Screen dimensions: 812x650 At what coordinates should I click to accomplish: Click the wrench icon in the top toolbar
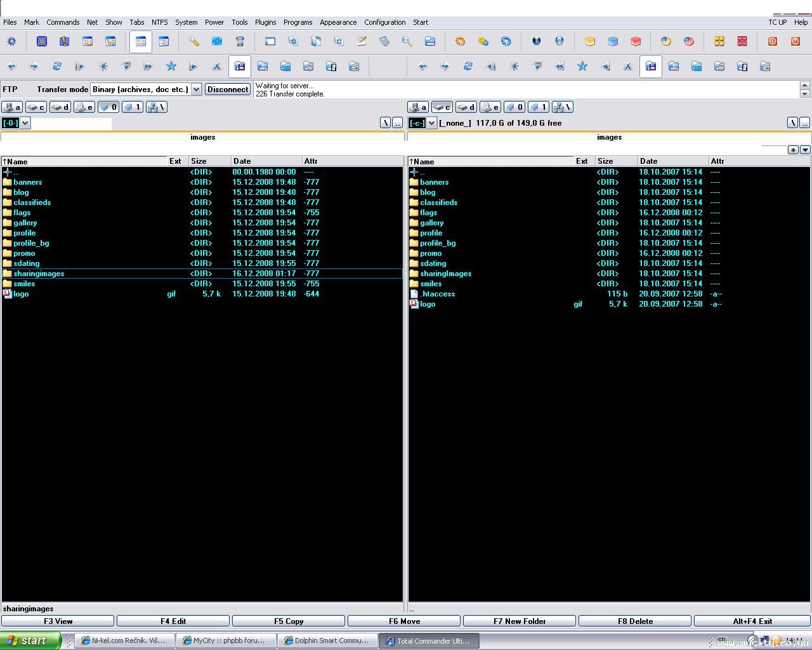tap(194, 42)
